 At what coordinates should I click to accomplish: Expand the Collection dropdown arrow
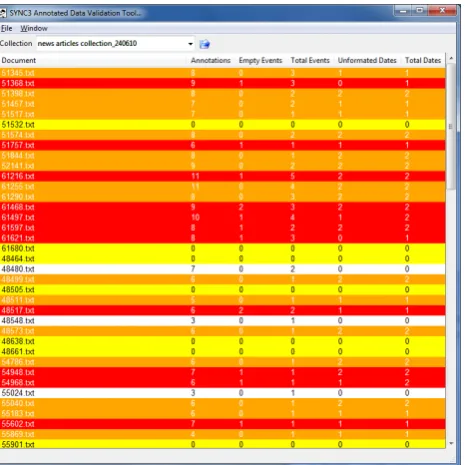(190, 44)
